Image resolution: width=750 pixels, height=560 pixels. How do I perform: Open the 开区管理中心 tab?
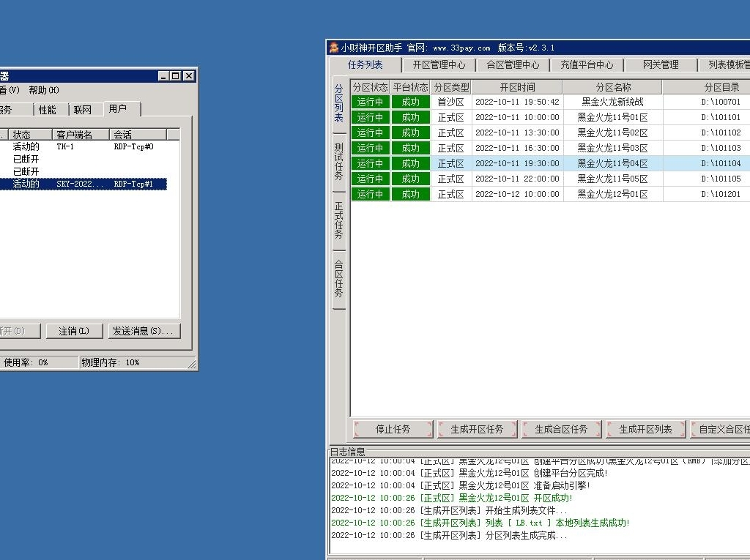(439, 64)
